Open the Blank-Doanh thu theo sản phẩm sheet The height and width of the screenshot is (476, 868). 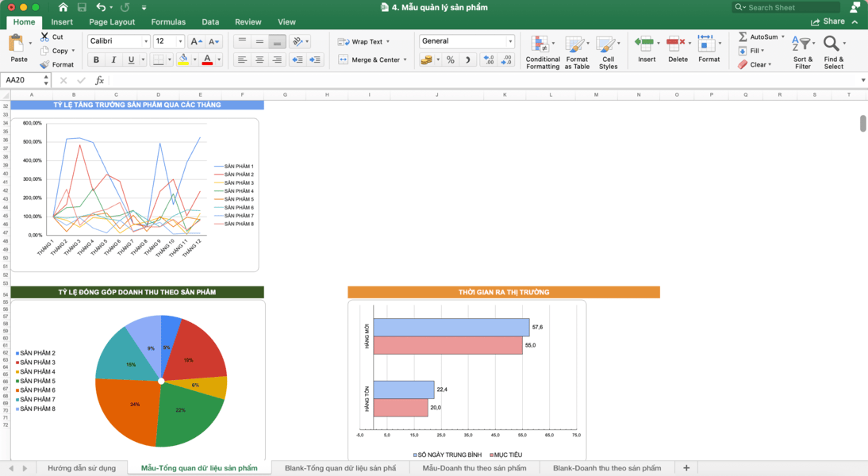[x=606, y=468]
